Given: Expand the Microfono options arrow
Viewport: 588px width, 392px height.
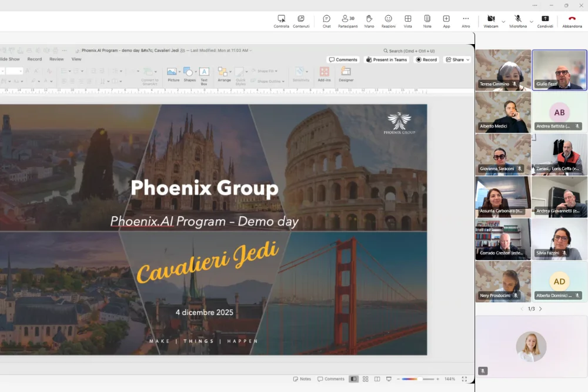Looking at the screenshot, I should (532, 22).
